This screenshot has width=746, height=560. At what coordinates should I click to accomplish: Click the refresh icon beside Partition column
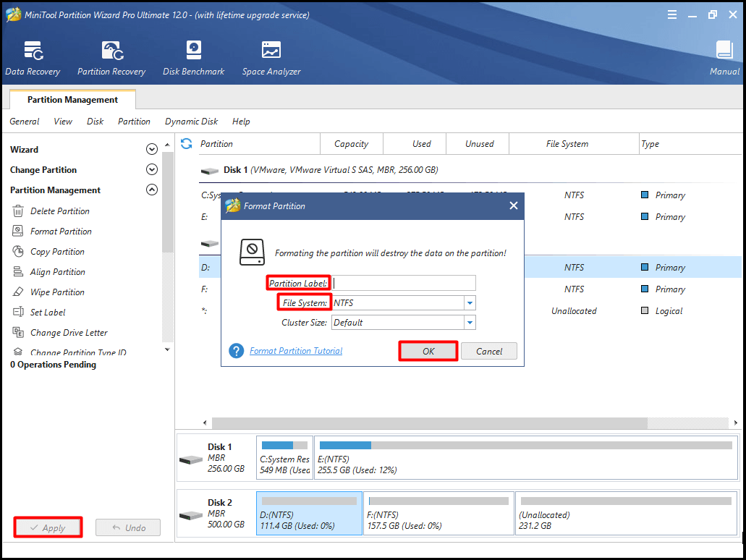187,144
